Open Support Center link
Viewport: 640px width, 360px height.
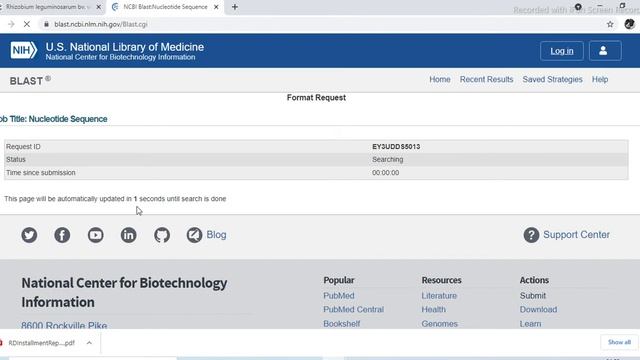click(576, 235)
